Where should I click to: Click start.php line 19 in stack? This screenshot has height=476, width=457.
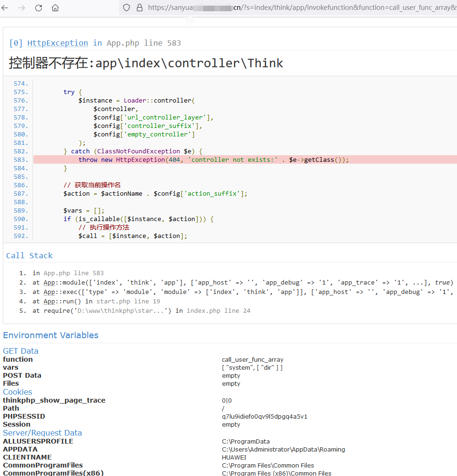[128, 301]
